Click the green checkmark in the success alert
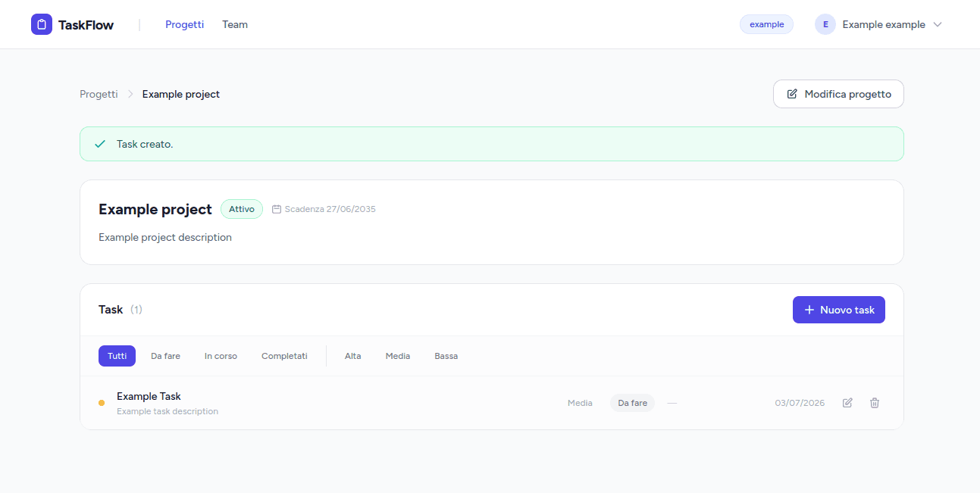This screenshot has width=980, height=493. [x=100, y=144]
